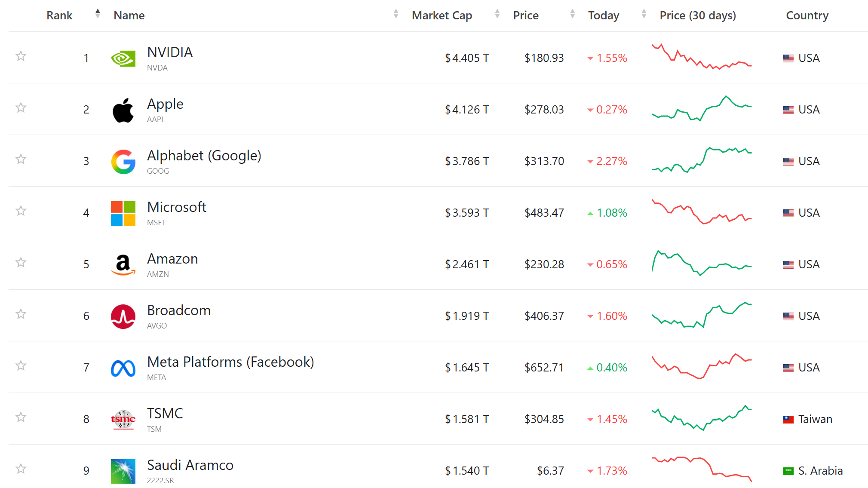Toggle the favorite star for NVIDIA
The image size is (868, 488).
coord(21,56)
